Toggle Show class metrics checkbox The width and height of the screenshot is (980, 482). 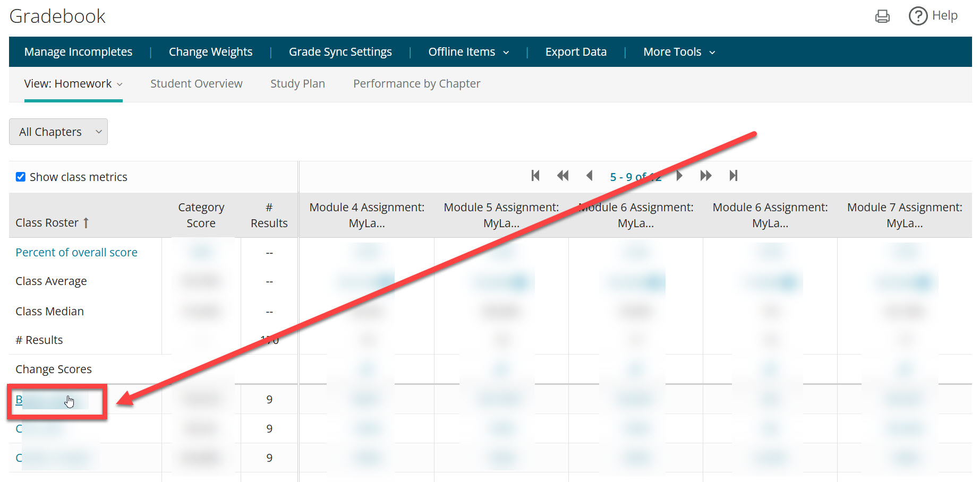(x=21, y=177)
